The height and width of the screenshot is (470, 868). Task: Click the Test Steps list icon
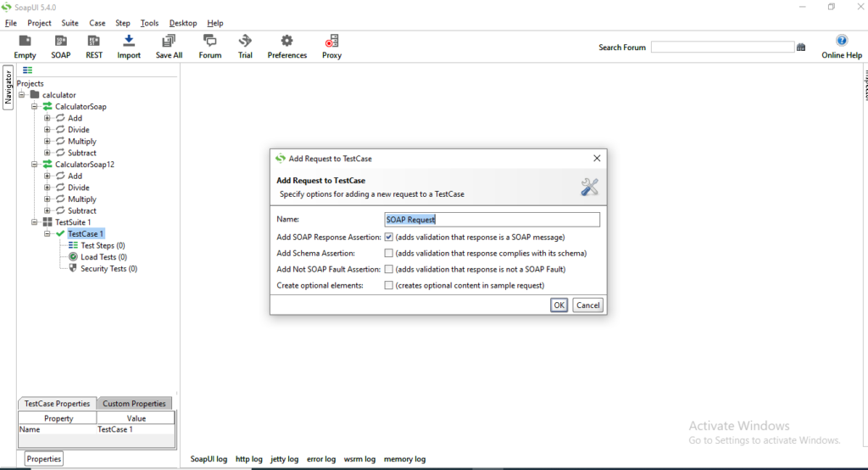coord(73,245)
